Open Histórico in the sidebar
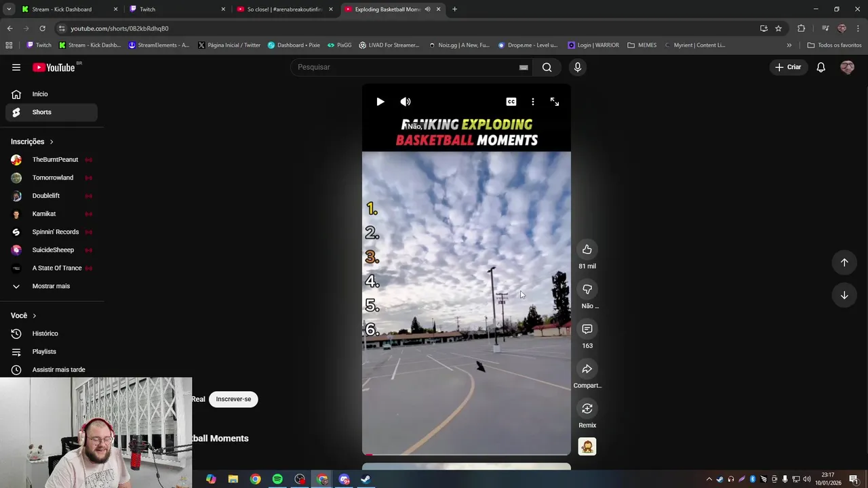This screenshot has width=868, height=488. (52, 333)
